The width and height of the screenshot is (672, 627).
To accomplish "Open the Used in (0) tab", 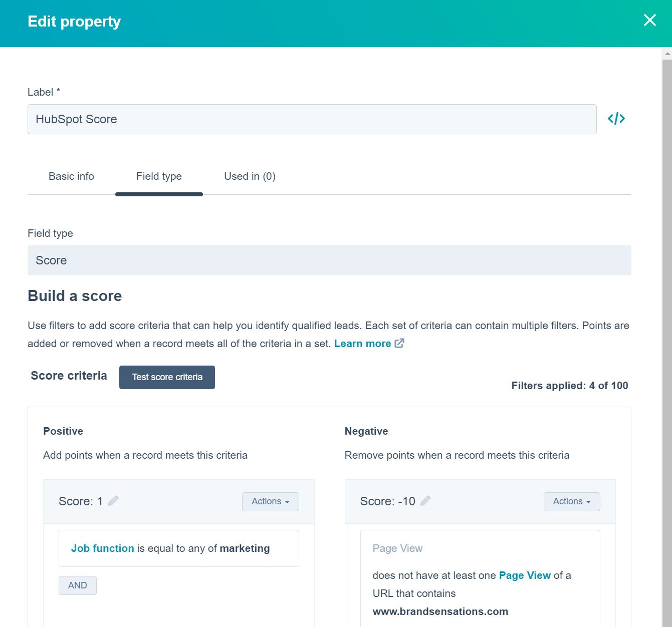I will tap(250, 176).
